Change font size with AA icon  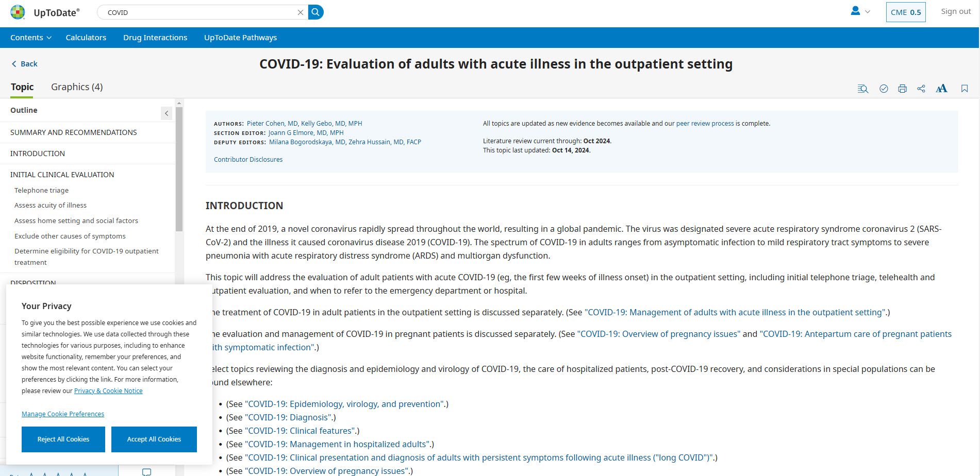941,89
